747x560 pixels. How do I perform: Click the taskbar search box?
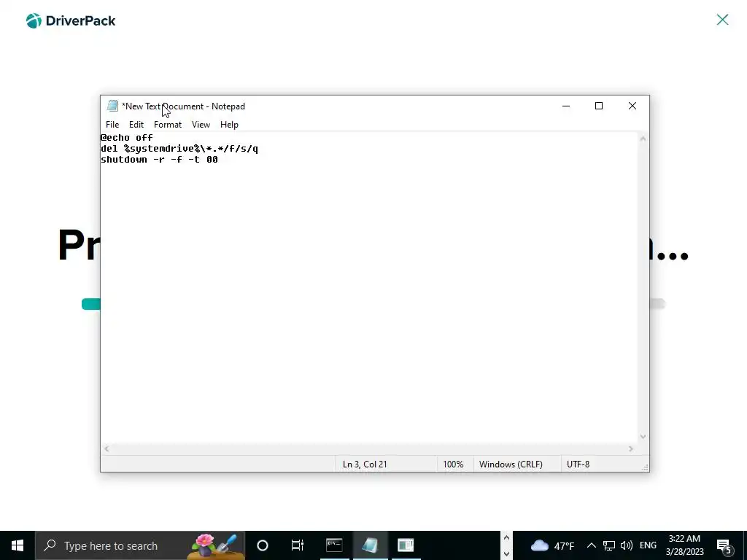pos(140,545)
